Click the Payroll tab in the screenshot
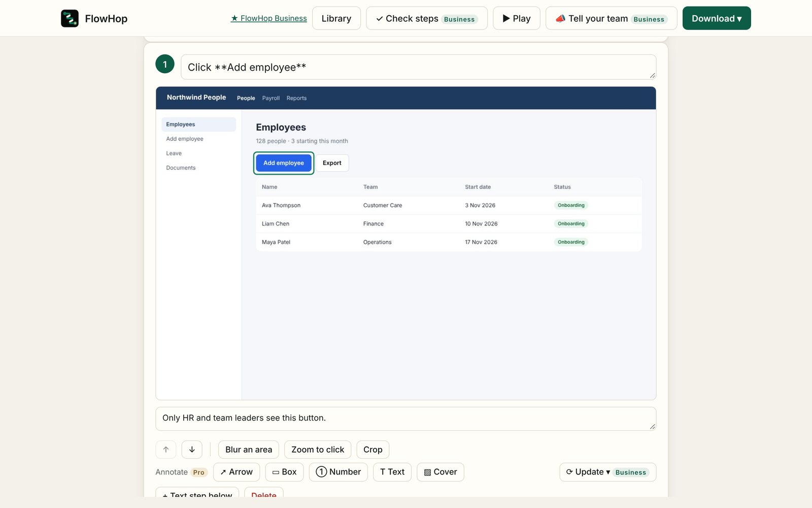The image size is (812, 508). pyautogui.click(x=271, y=98)
